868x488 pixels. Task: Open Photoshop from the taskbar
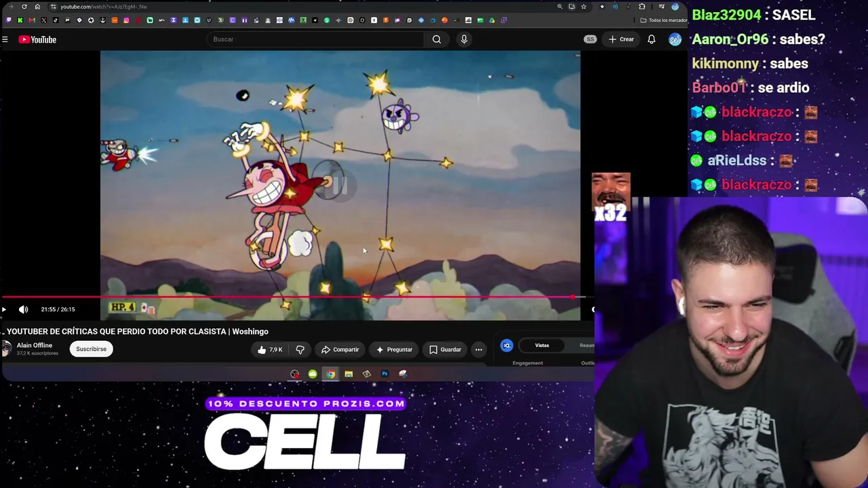point(384,374)
